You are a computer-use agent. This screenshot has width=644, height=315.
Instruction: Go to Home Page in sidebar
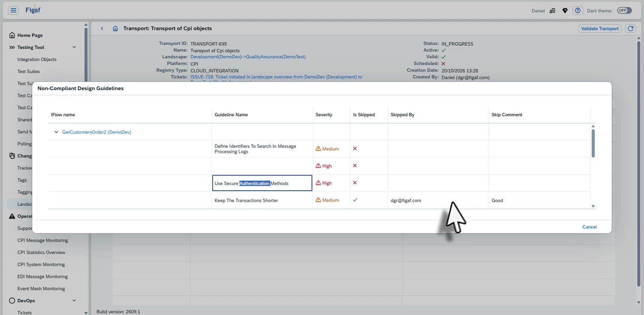pos(30,35)
